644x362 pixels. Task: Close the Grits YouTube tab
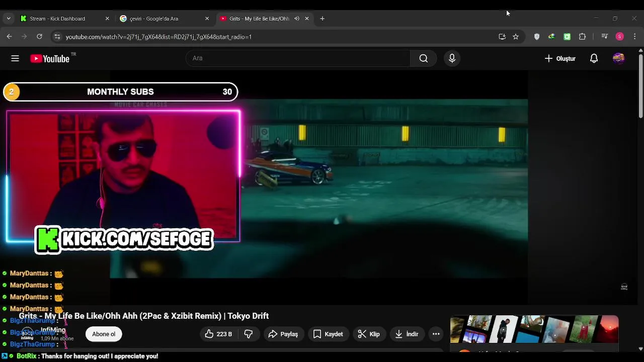coord(307,19)
